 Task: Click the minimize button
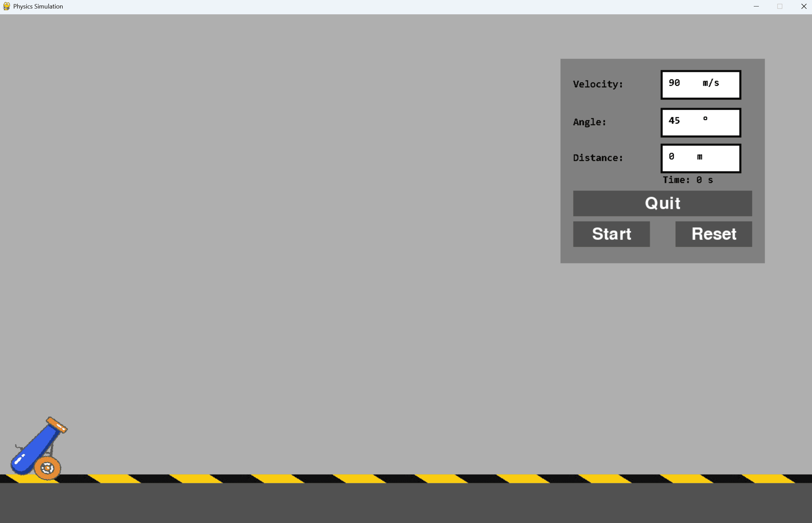click(756, 6)
